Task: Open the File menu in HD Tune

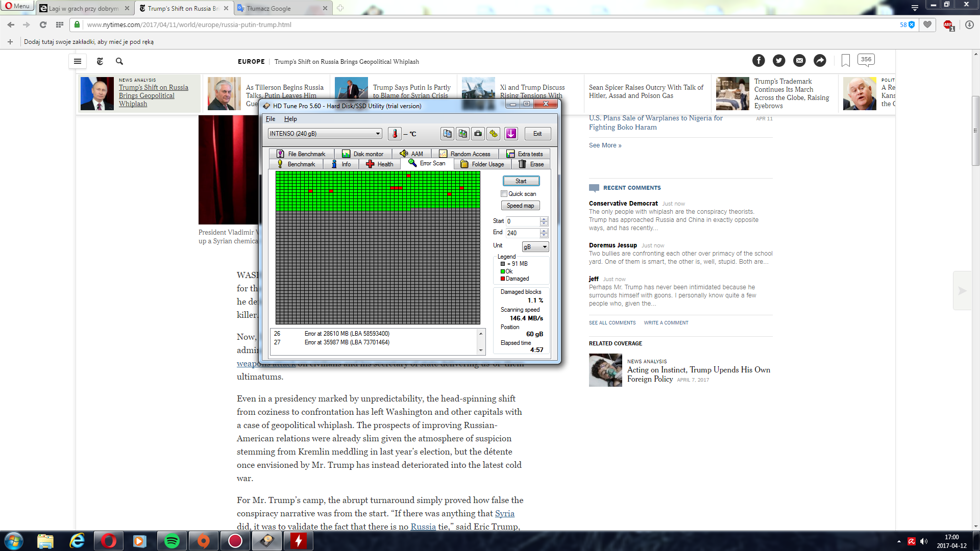Action: pyautogui.click(x=271, y=119)
